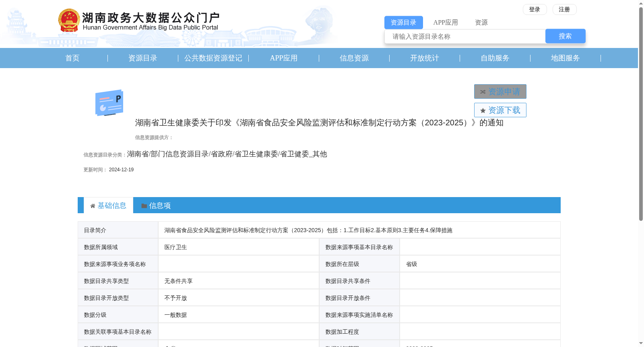Viewport: 644px width, 347px height.
Task: Click the 搜索 button
Action: click(566, 36)
